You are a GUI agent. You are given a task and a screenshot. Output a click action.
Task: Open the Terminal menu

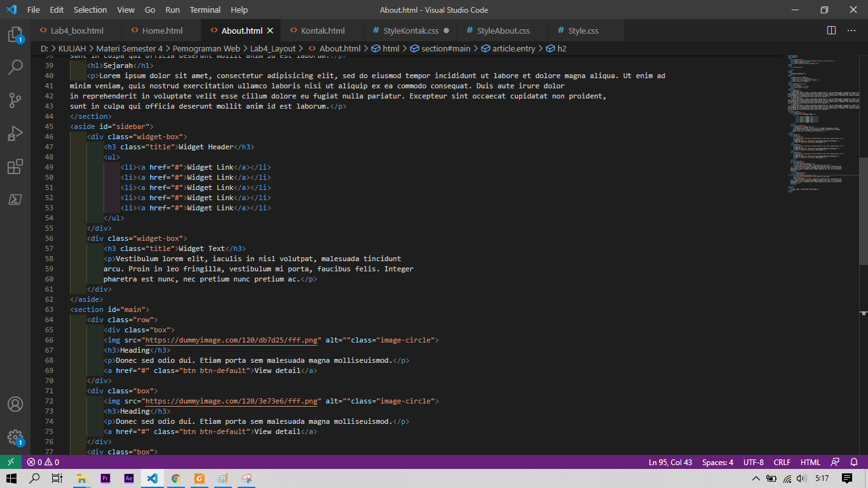pyautogui.click(x=205, y=10)
